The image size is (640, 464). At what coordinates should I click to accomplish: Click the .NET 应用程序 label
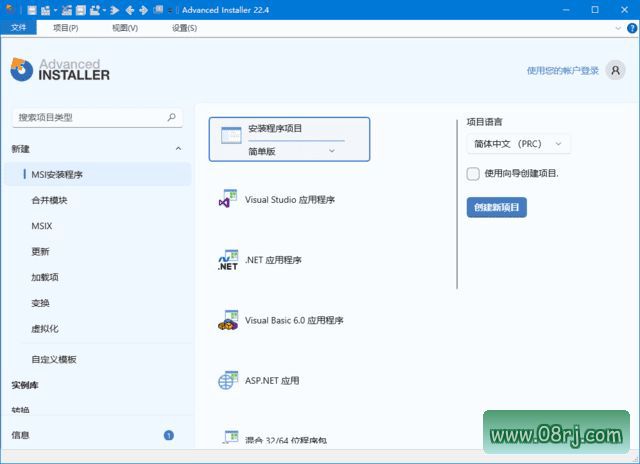click(x=273, y=260)
